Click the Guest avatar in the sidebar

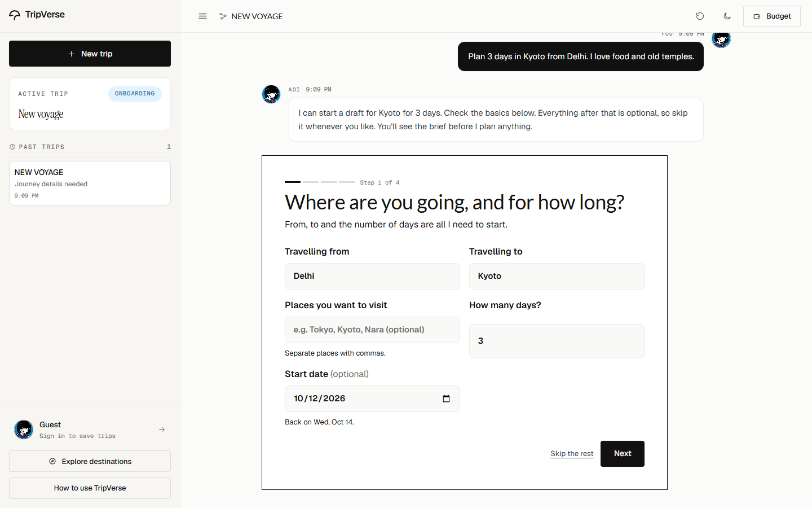(24, 430)
